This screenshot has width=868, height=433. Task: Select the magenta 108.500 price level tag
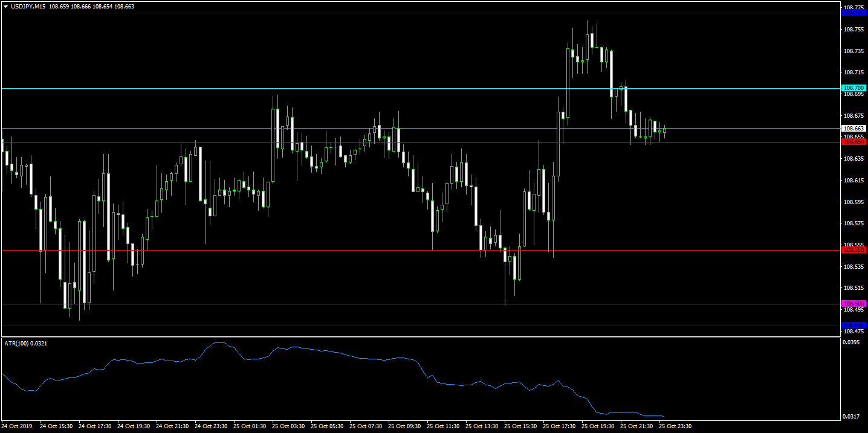[x=854, y=304]
